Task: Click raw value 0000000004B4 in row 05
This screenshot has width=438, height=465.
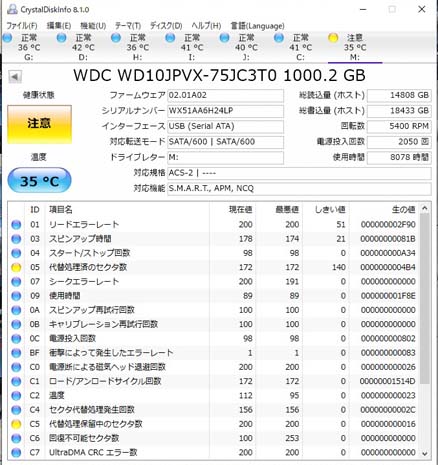Action: (x=388, y=267)
